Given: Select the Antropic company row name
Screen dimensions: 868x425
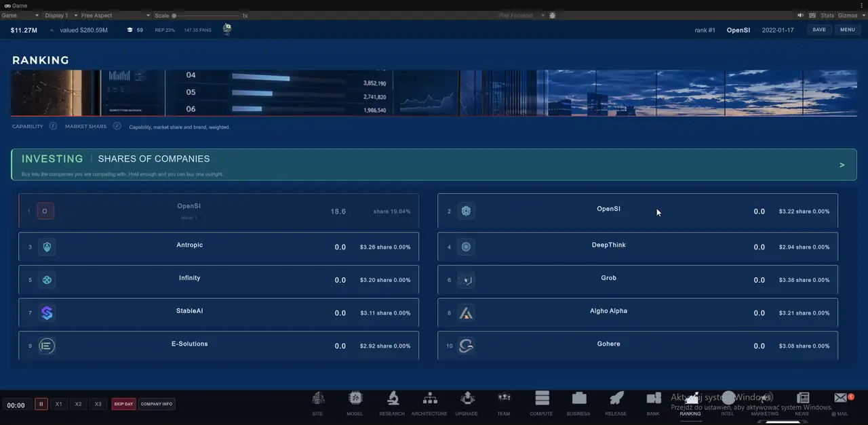Looking at the screenshot, I should [189, 245].
